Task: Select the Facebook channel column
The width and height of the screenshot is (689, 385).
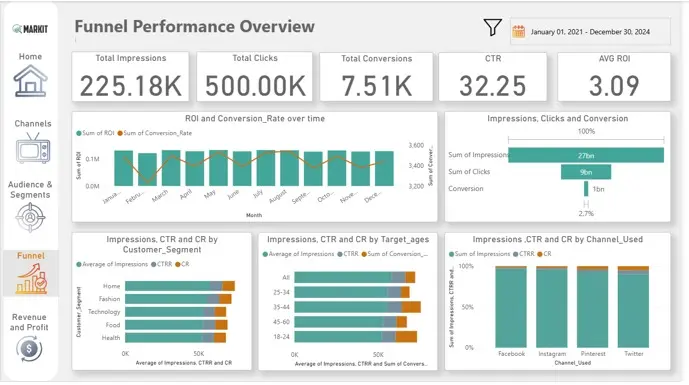Action: click(x=511, y=307)
